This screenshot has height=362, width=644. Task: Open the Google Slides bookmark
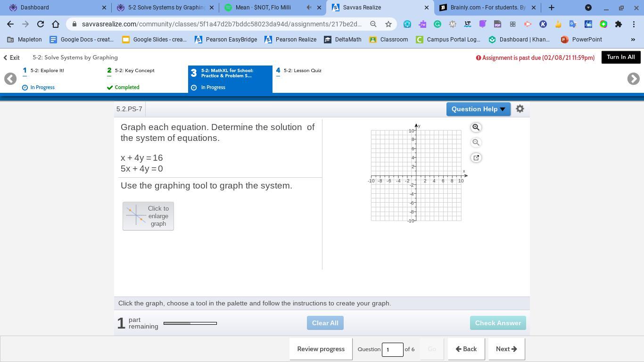click(155, 40)
